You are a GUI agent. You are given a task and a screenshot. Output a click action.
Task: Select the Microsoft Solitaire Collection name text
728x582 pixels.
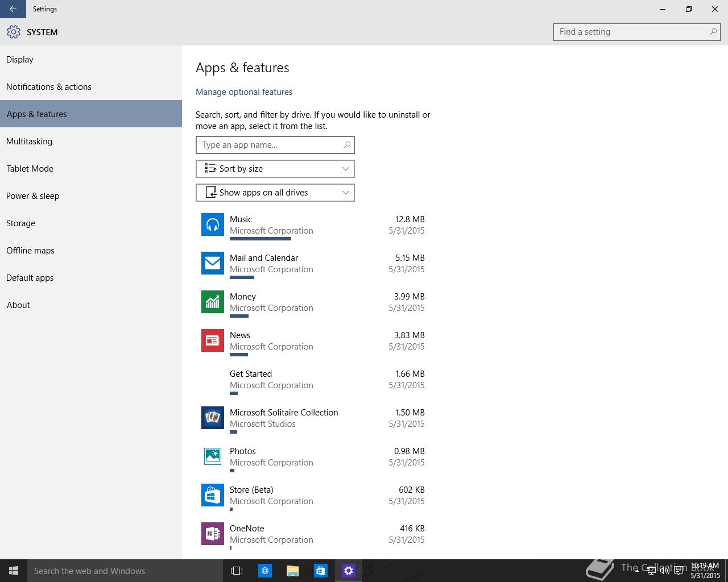coord(284,413)
